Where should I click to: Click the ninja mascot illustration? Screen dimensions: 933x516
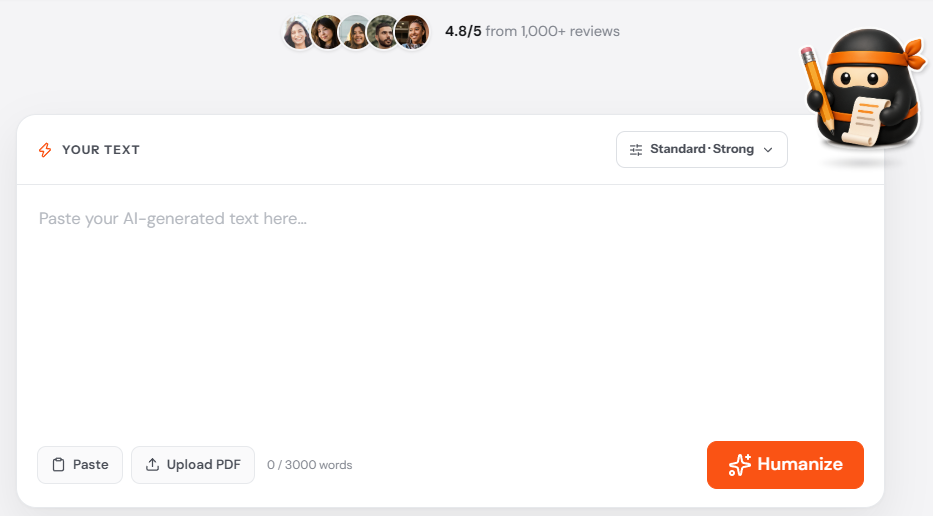tap(863, 89)
